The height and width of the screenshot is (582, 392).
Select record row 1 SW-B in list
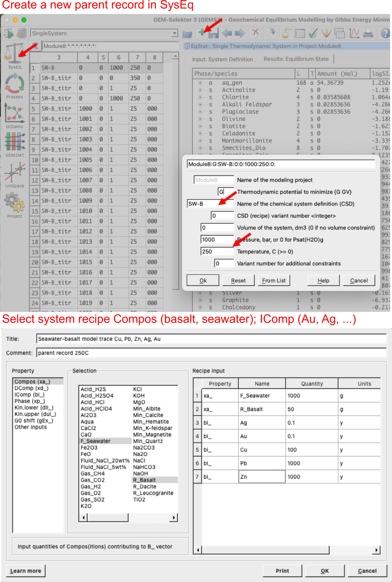click(96, 68)
